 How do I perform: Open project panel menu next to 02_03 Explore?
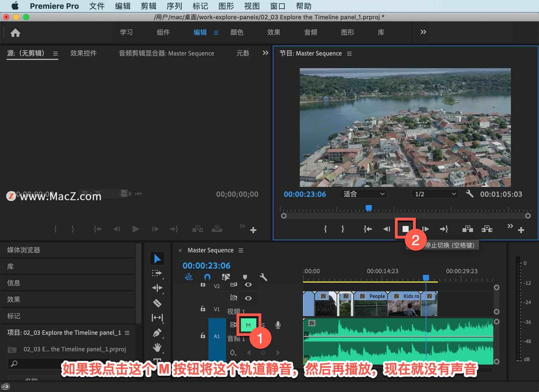(x=127, y=333)
